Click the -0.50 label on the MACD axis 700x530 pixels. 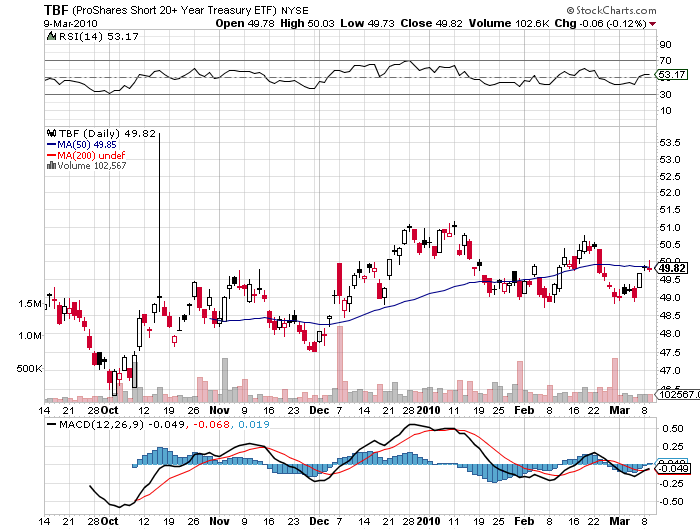coord(671,501)
